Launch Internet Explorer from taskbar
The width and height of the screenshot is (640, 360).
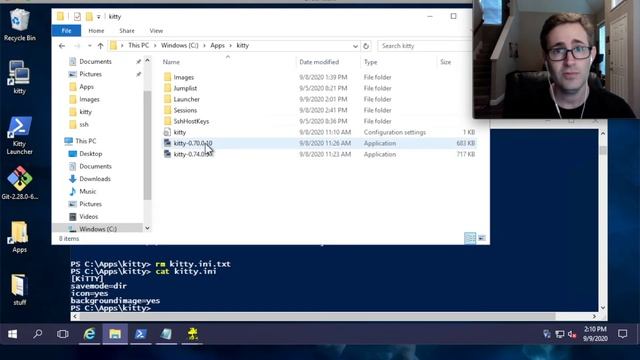[89, 334]
